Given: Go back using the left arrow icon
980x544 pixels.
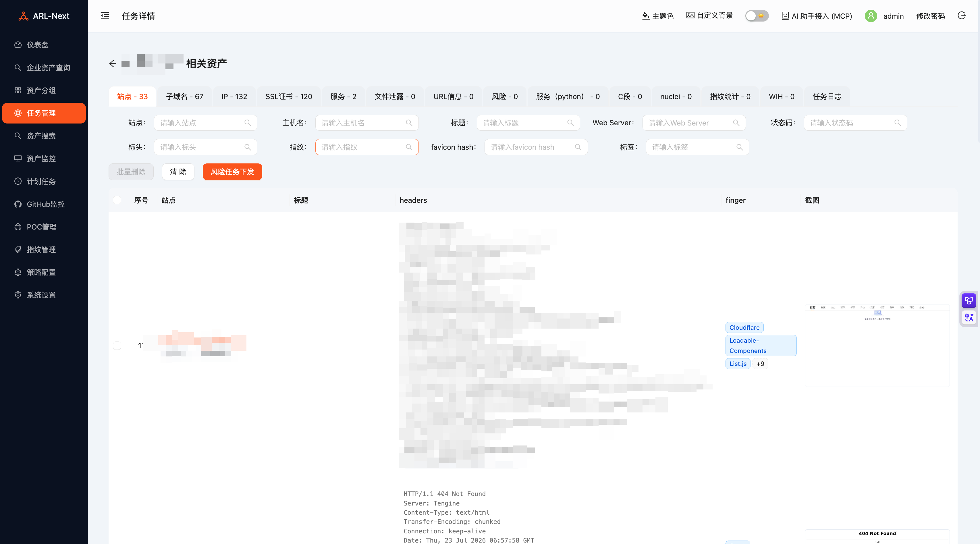Looking at the screenshot, I should point(113,63).
